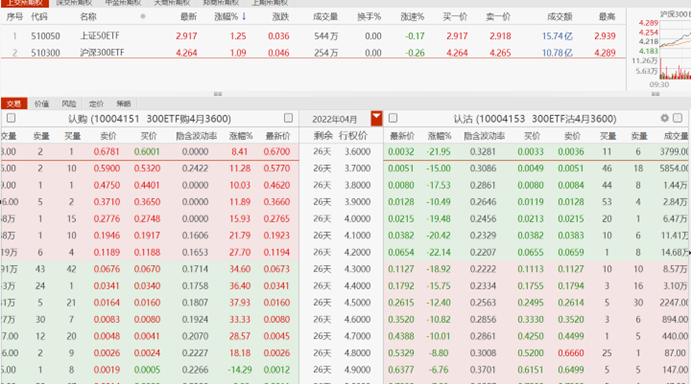The width and height of the screenshot is (691, 384).
Task: Tick the right checkbox in 认购 header
Action: coord(288,118)
